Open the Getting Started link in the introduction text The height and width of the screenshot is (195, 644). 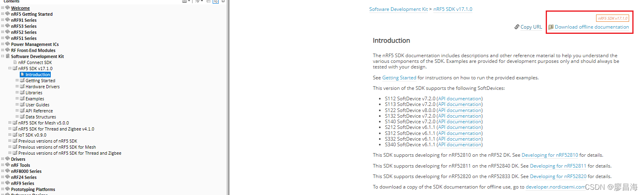(399, 78)
